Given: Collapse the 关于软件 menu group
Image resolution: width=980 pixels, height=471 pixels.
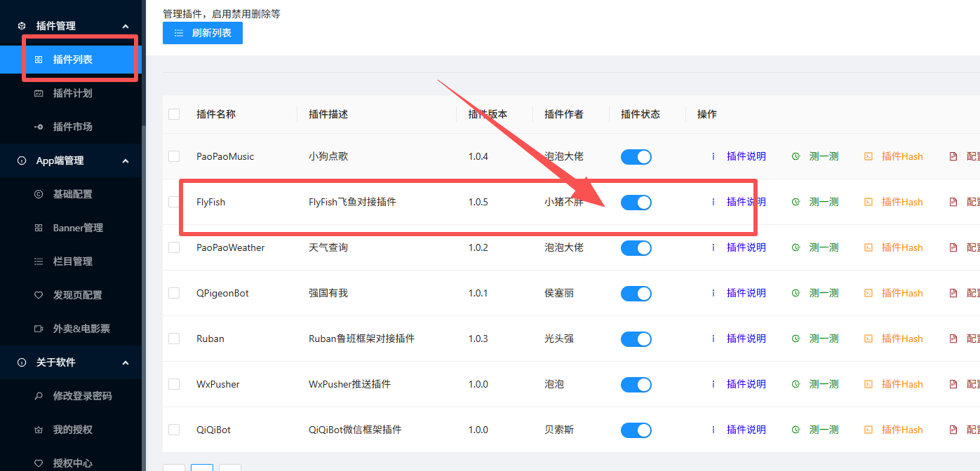Looking at the screenshot, I should 126,362.
